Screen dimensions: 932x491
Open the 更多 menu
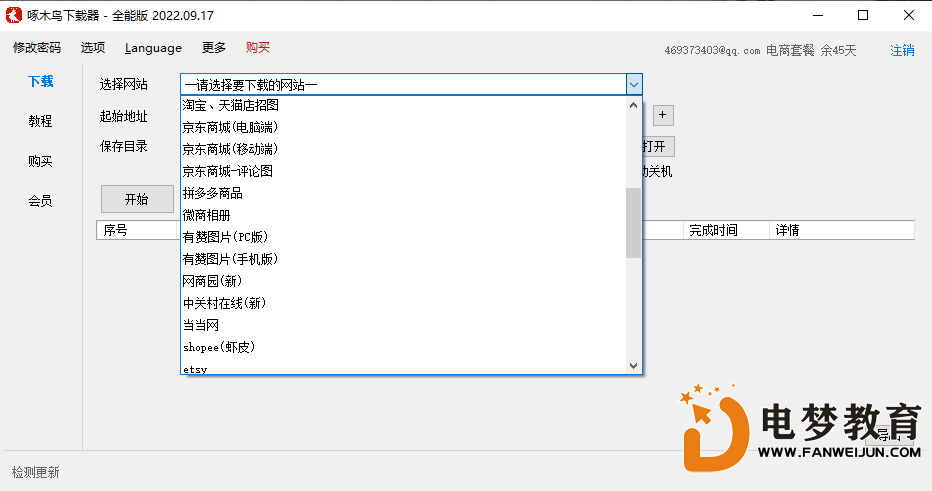tap(213, 48)
